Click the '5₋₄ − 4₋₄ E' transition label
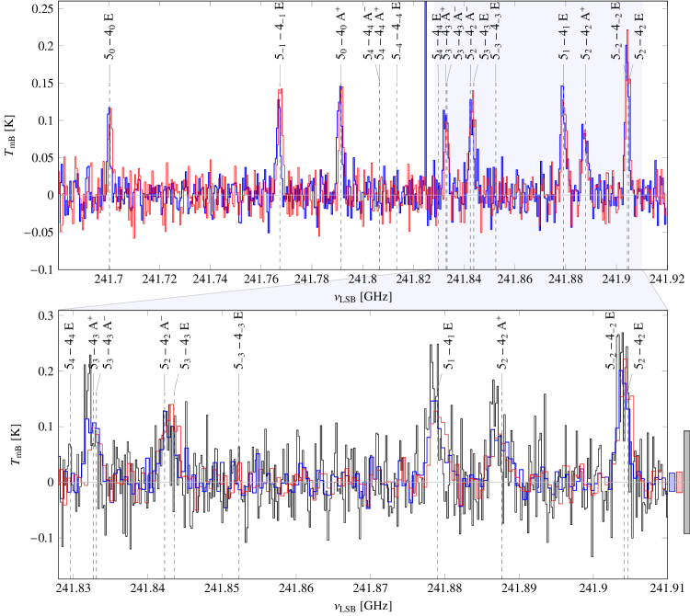 tap(397, 30)
